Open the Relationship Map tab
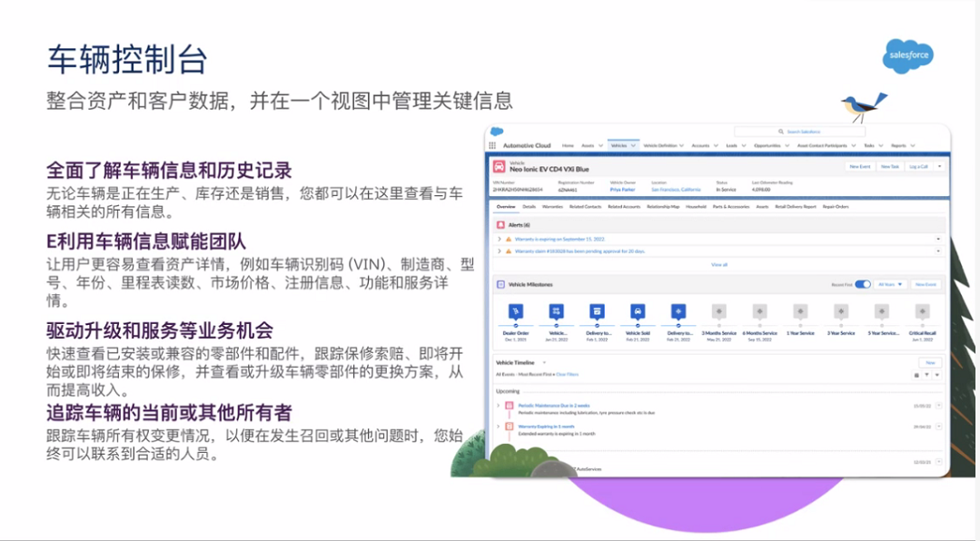 coord(662,207)
